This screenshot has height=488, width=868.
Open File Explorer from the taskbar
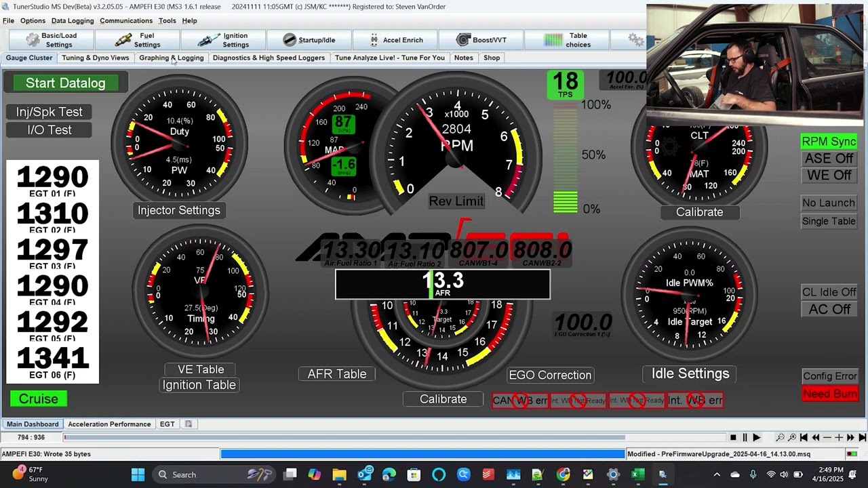339,474
